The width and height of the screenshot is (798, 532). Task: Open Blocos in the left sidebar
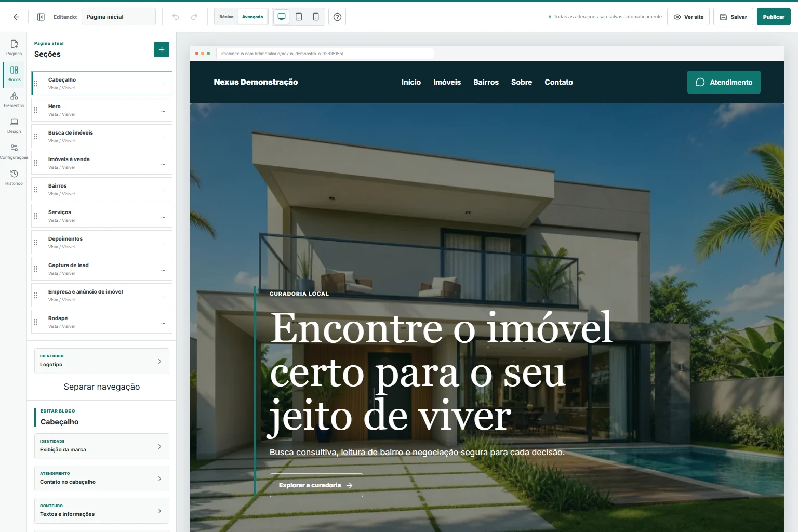(x=14, y=73)
